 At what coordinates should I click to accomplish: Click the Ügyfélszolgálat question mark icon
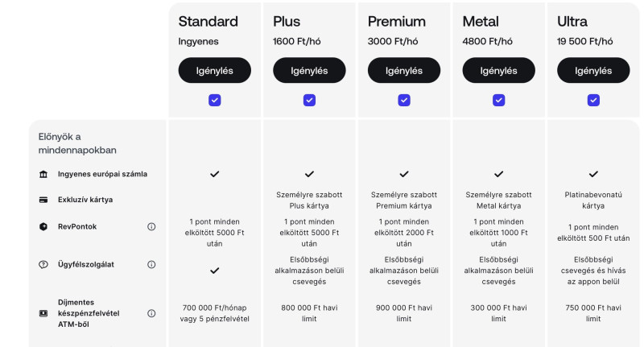click(43, 264)
